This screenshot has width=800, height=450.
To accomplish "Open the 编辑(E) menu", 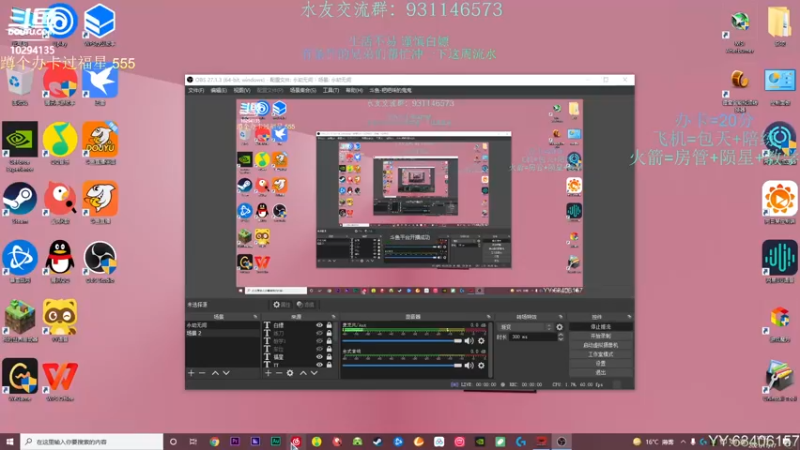I will pyautogui.click(x=218, y=90).
